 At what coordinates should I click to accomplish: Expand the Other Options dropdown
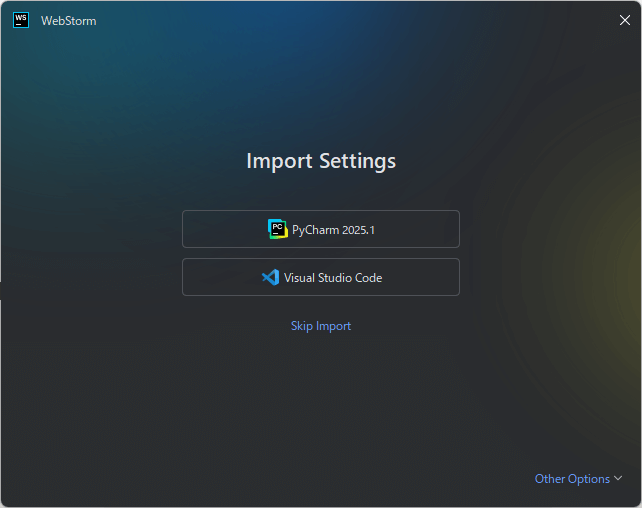[x=578, y=479]
